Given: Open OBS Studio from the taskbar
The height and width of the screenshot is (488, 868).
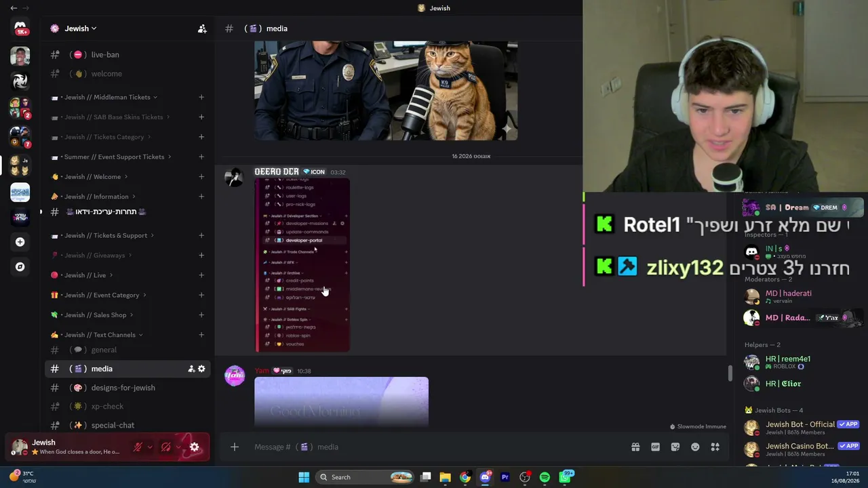Looking at the screenshot, I should [525, 477].
